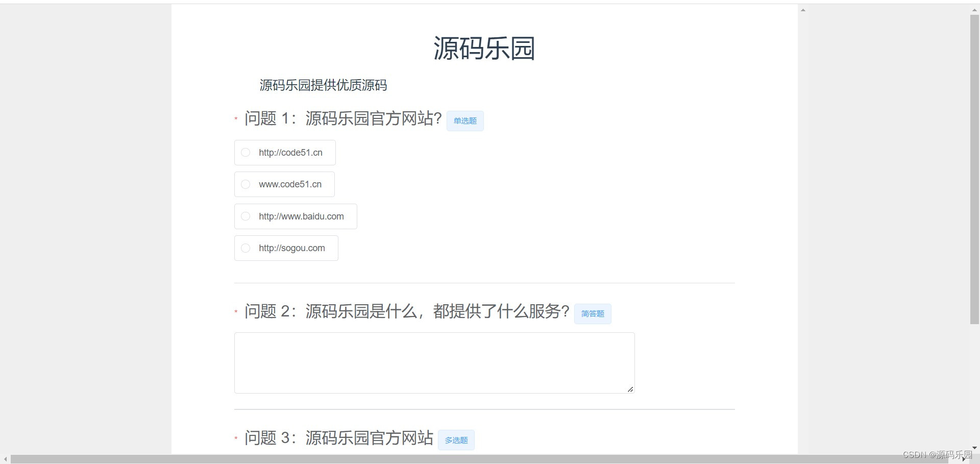Click the 单选题 tag next to question 1
The image size is (980, 464).
(x=464, y=120)
